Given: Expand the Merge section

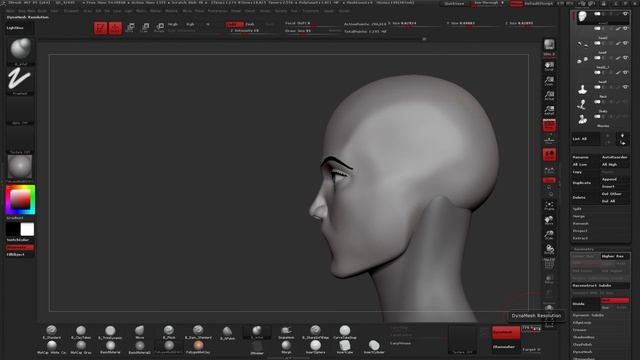Looking at the screenshot, I should click(579, 216).
